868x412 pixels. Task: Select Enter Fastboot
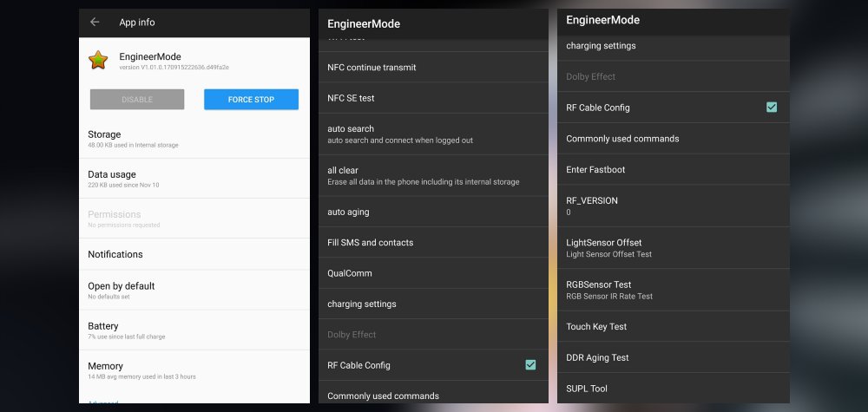[x=674, y=169]
